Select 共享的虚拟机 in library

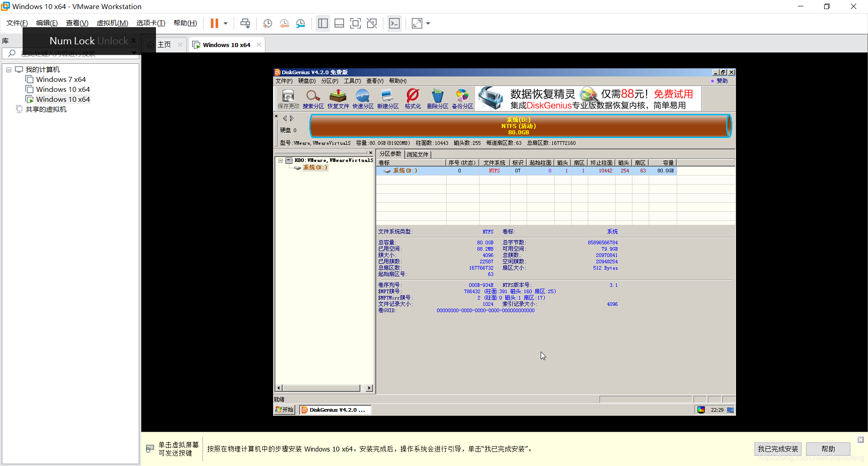click(x=46, y=109)
